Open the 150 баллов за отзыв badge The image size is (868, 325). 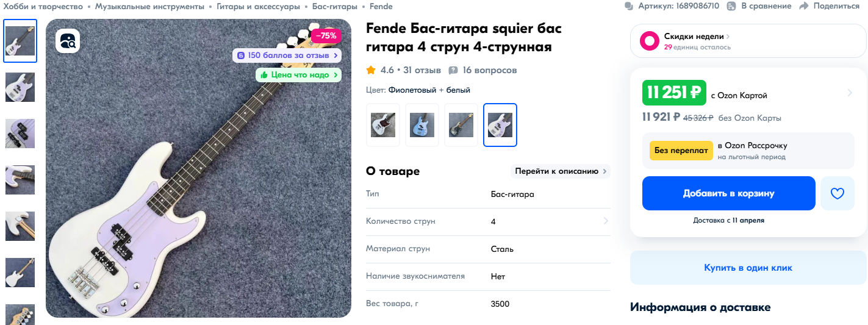287,55
